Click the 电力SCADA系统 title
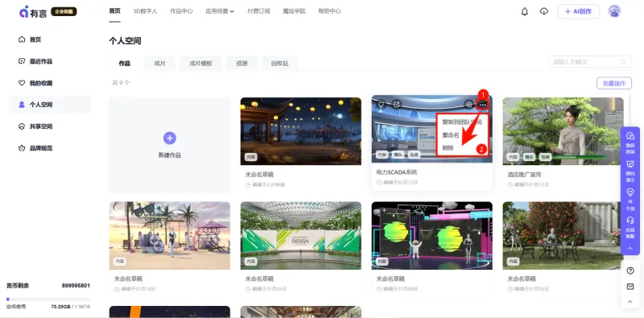The image size is (644, 318). pos(397,172)
